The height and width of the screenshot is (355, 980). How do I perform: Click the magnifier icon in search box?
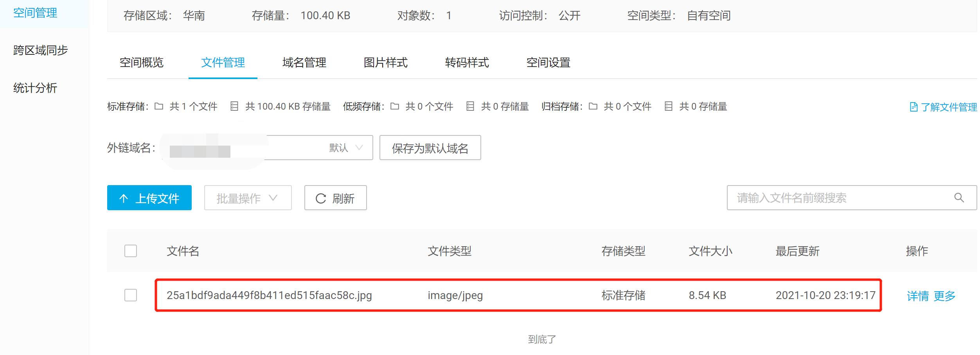[960, 198]
